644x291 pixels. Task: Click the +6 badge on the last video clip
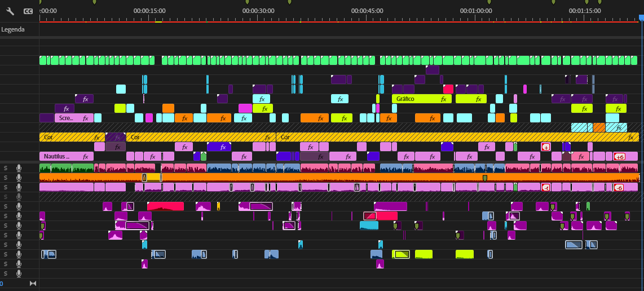point(619,157)
